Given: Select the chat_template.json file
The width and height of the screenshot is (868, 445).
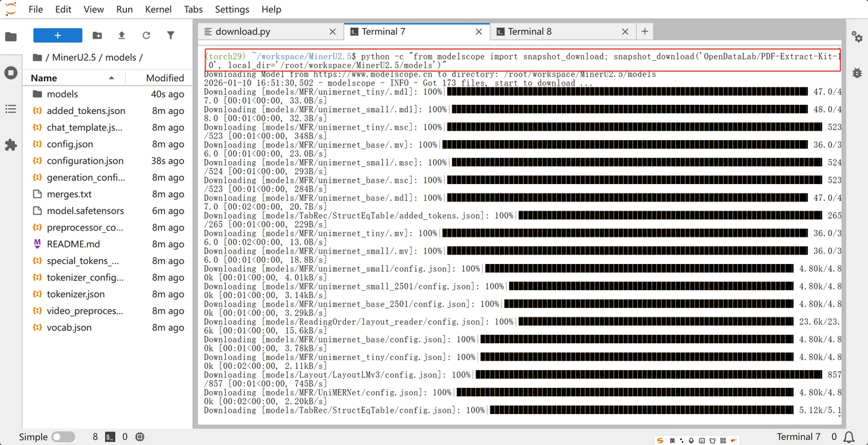Looking at the screenshot, I should point(107,128).
